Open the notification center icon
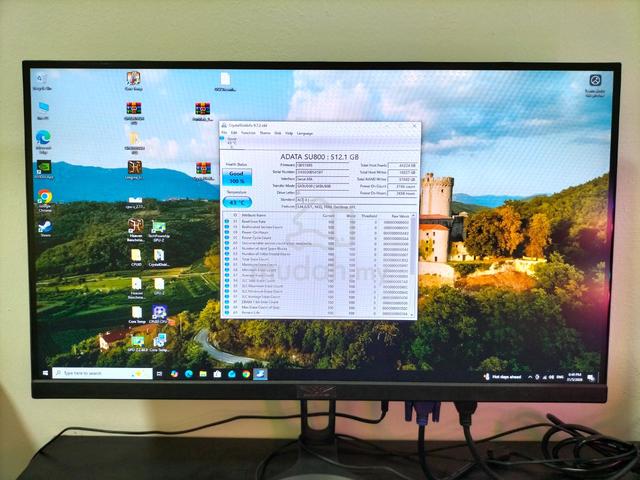The width and height of the screenshot is (640, 480). tap(590, 378)
